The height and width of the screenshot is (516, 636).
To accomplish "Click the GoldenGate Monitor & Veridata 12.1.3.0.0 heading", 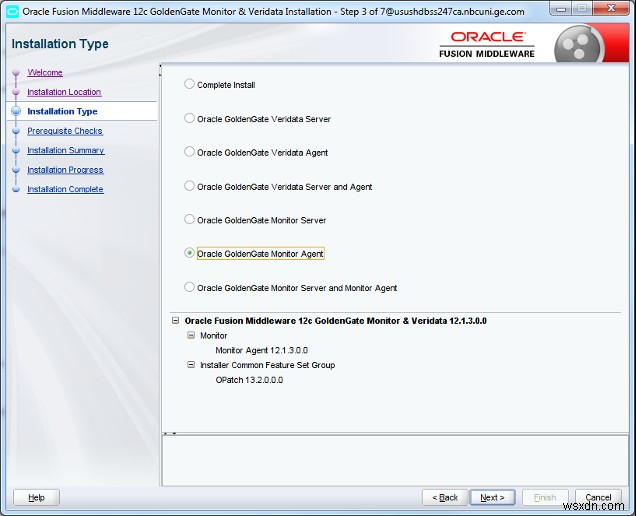I will [x=335, y=321].
